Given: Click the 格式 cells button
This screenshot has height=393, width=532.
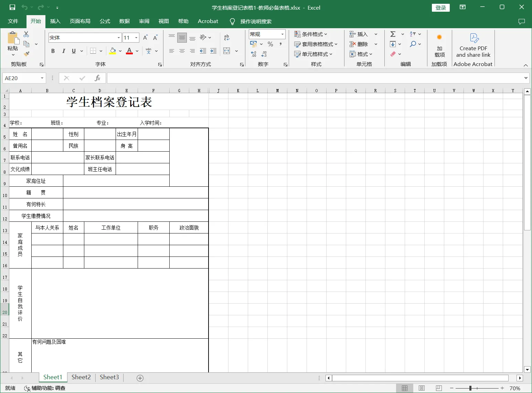Looking at the screenshot, I should (361, 54).
